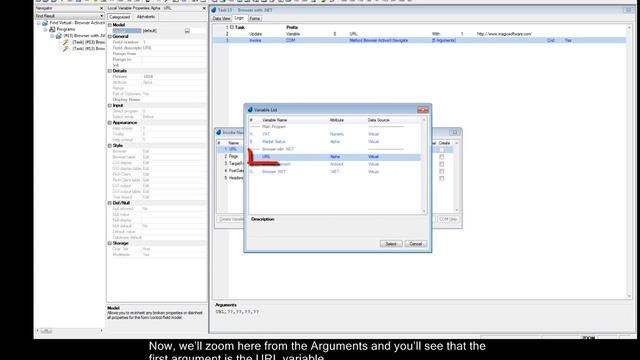Click the Task window title icon
Image resolution: width=640 pixels, height=360 pixels.
click(214, 10)
